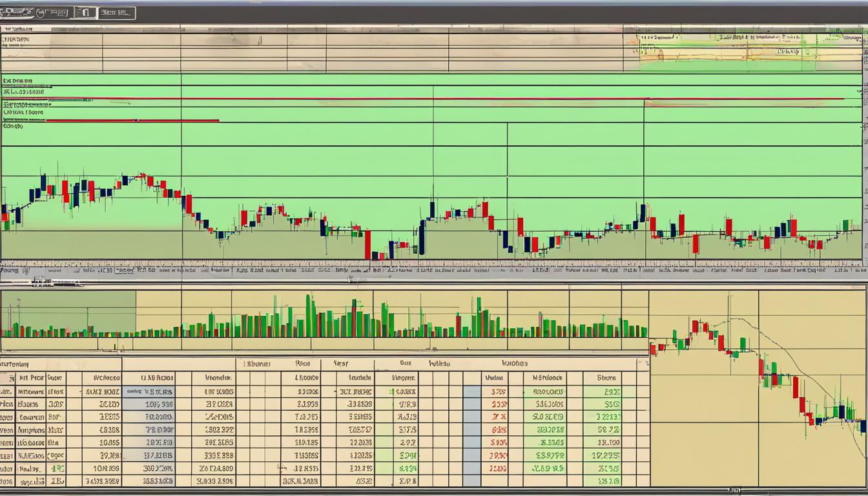The height and width of the screenshot is (496, 868).
Task: Click the text-labeled button in the top toolbar
Action: (x=117, y=12)
